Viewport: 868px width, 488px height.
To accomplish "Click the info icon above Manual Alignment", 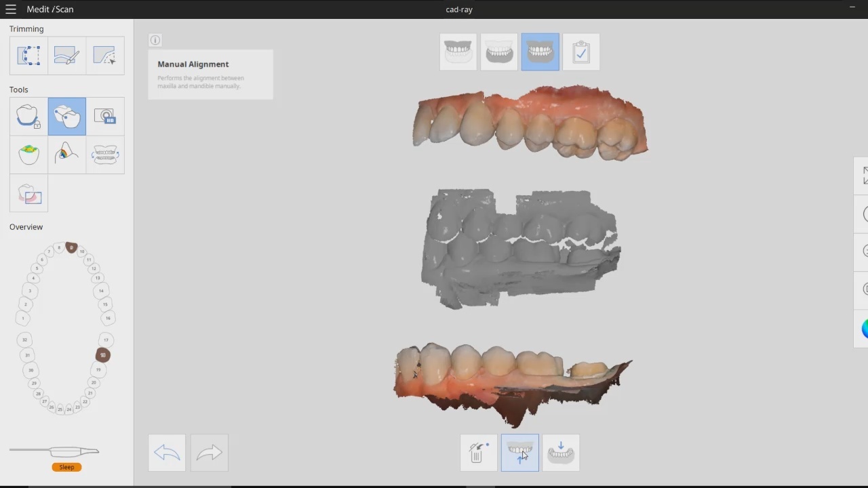I will pos(155,41).
